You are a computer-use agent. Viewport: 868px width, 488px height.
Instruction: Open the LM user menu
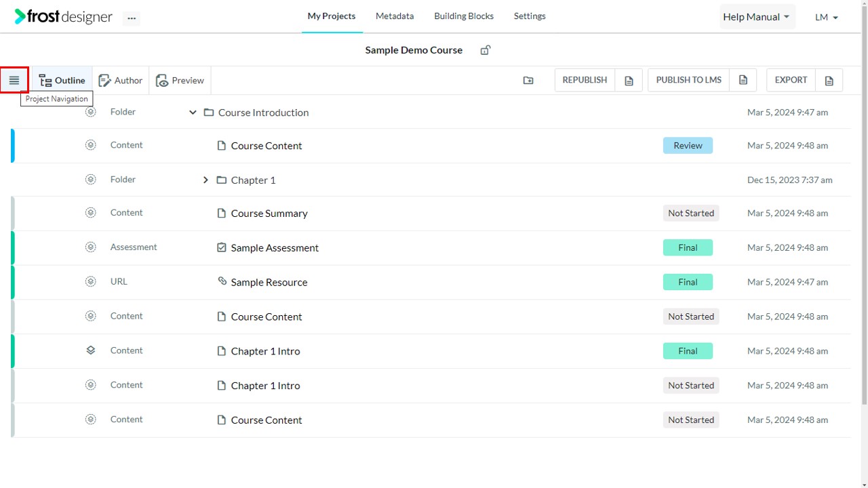[827, 17]
